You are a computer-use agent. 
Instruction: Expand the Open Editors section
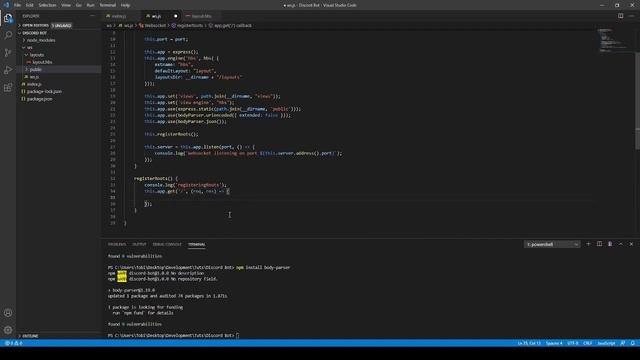pyautogui.click(x=35, y=25)
